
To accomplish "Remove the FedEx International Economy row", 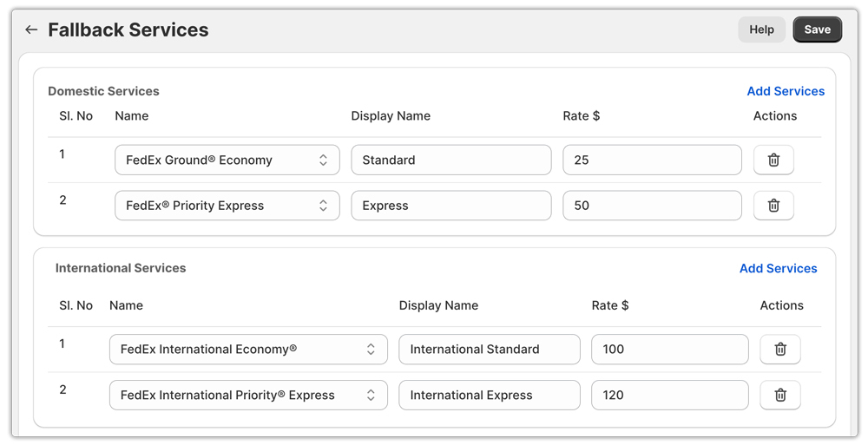I will (779, 350).
